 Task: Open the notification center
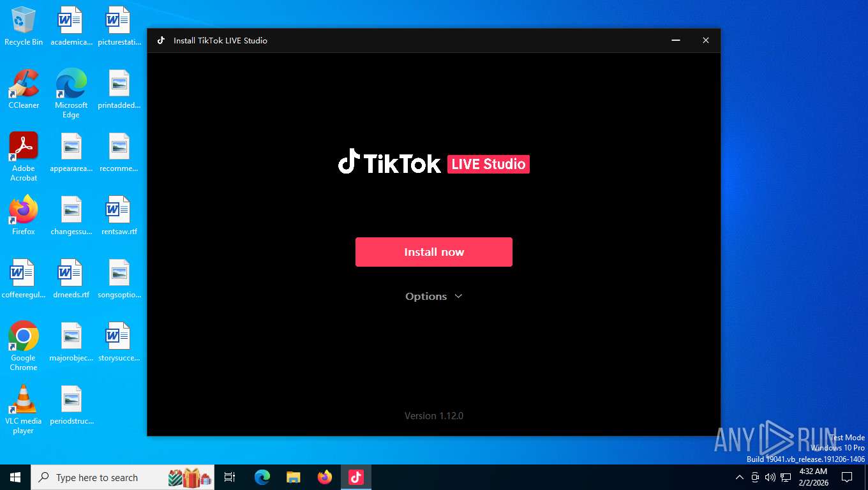tap(847, 477)
